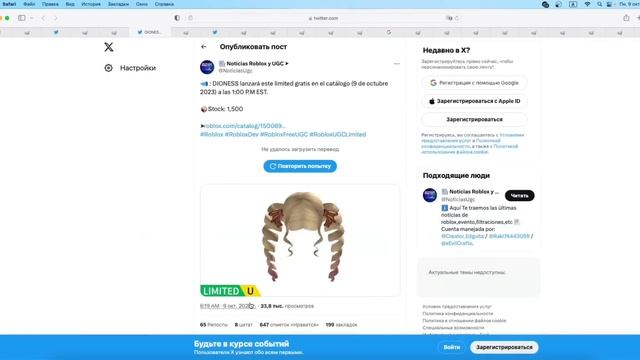Image resolution: width=640 pixels, height=360 pixels.
Task: Open the Noticias Roblox y UGC avatar on the post
Action: [x=207, y=67]
